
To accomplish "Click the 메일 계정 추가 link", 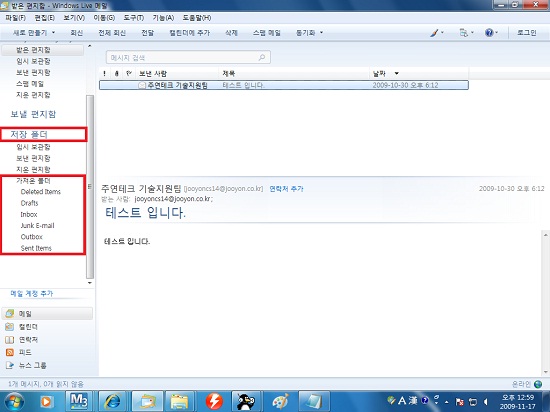I will tap(32, 293).
